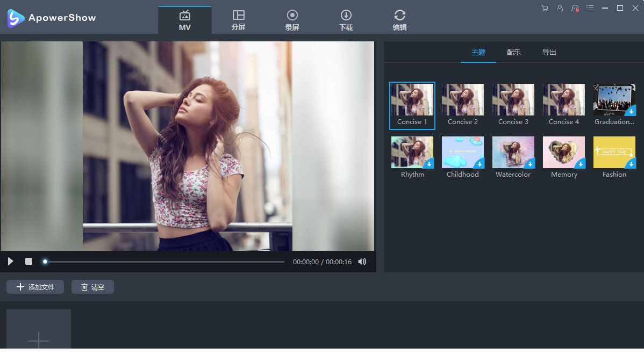Click the user account icon
The image size is (644, 362).
pos(560,8)
